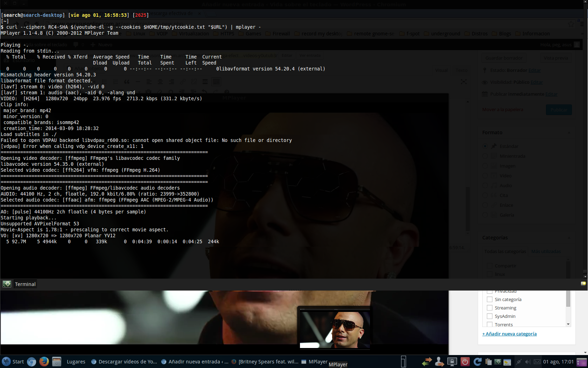Click category list scrollbar down arrow

click(x=568, y=324)
